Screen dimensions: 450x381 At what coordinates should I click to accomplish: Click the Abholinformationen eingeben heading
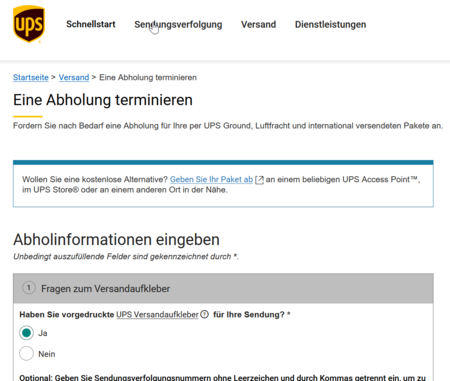(116, 240)
